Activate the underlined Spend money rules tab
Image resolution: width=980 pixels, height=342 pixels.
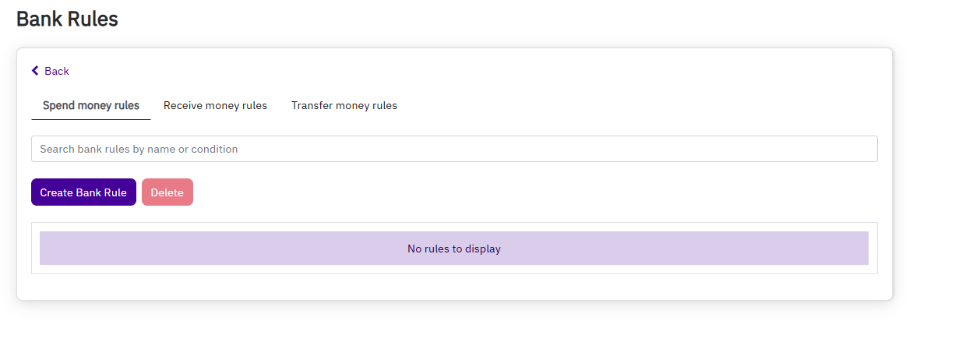click(91, 106)
